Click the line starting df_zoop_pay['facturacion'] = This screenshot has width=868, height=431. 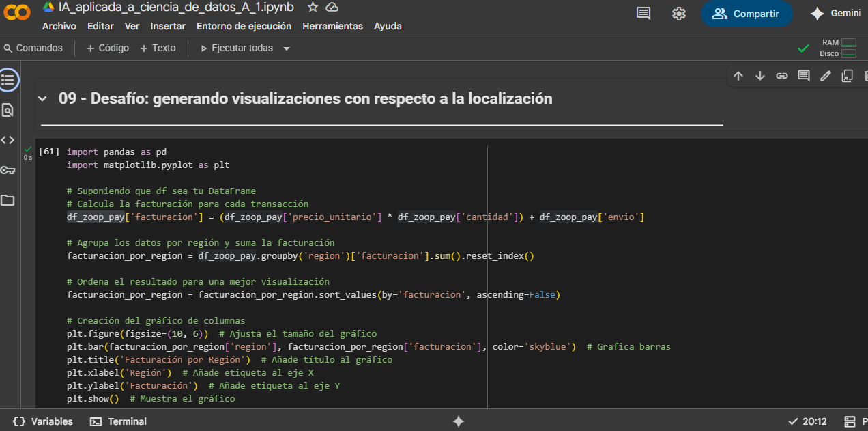click(356, 217)
